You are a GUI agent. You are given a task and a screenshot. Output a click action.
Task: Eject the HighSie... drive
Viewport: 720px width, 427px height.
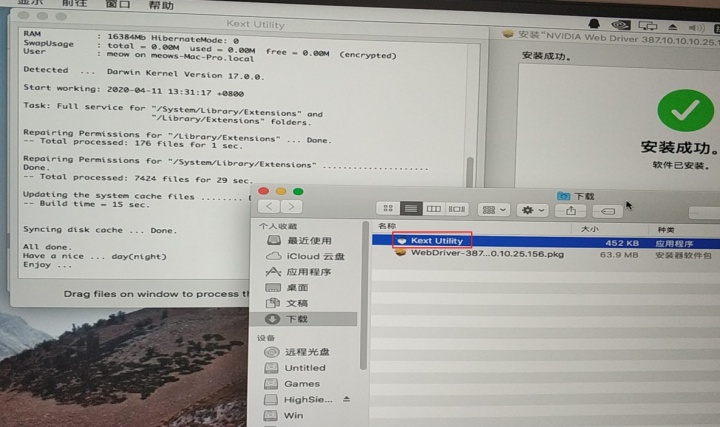click(347, 399)
